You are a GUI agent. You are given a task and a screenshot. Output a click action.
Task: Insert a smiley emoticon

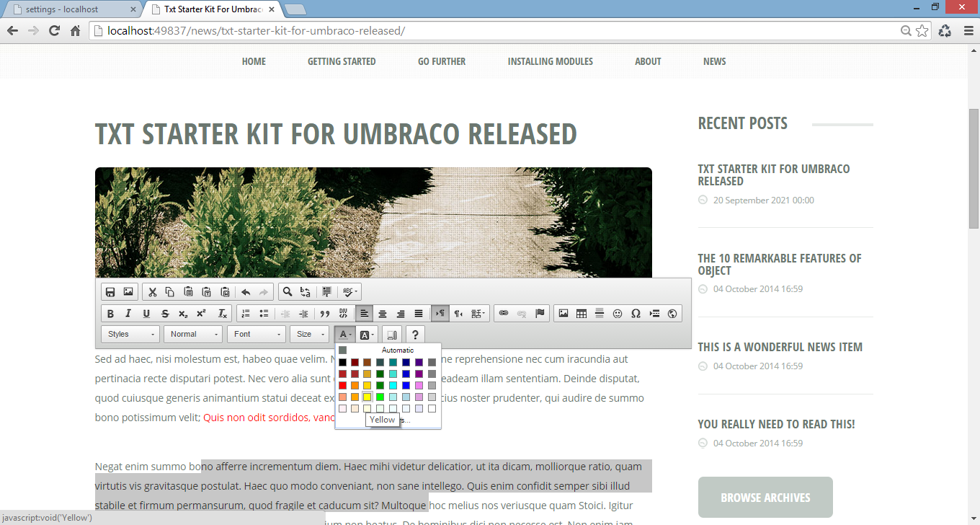point(618,314)
